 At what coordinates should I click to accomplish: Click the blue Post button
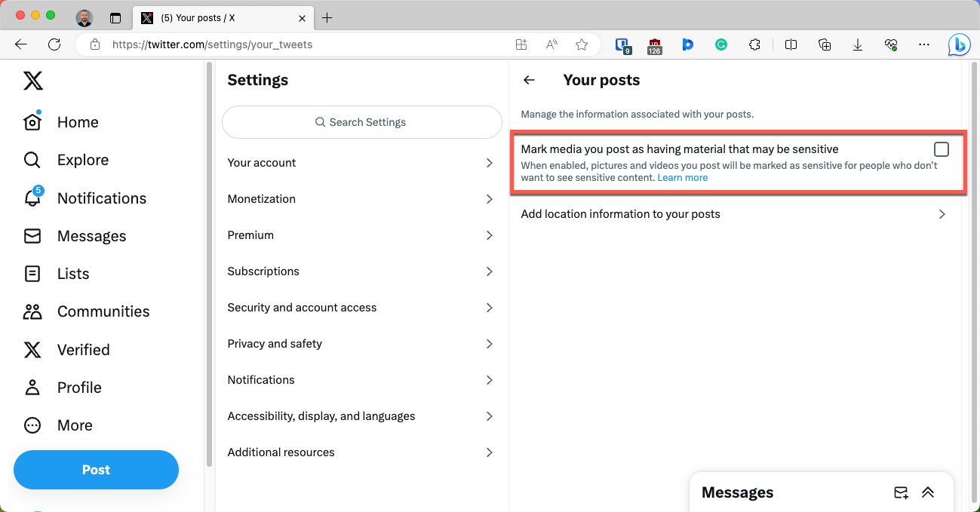tap(96, 469)
